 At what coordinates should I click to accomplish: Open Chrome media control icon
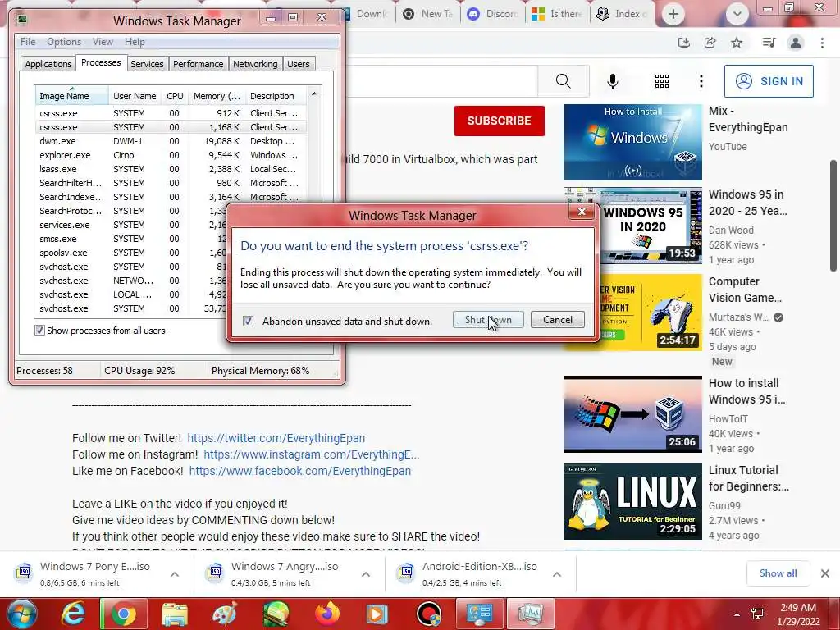click(769, 43)
